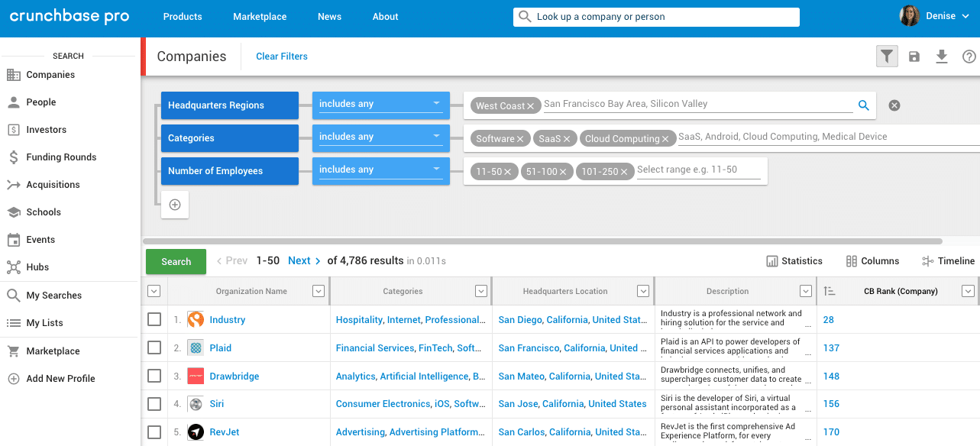Click the Clear Filters link
The image size is (980, 446).
[x=281, y=56]
